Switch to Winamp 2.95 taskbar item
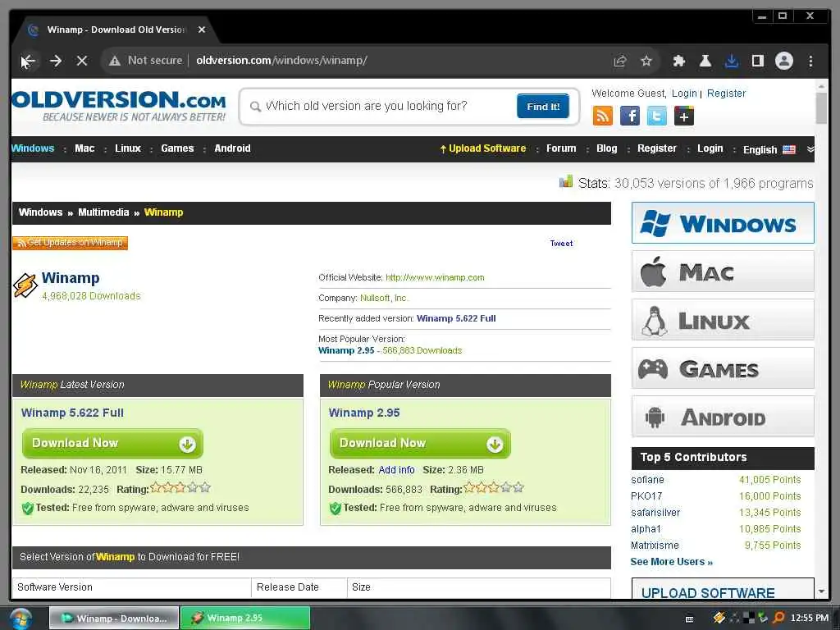 pyautogui.click(x=244, y=619)
